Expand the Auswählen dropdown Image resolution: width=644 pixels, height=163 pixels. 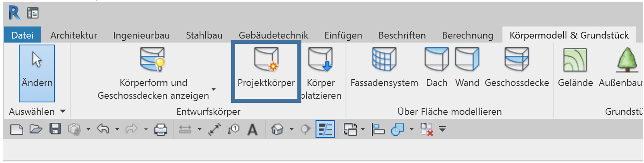(x=63, y=111)
